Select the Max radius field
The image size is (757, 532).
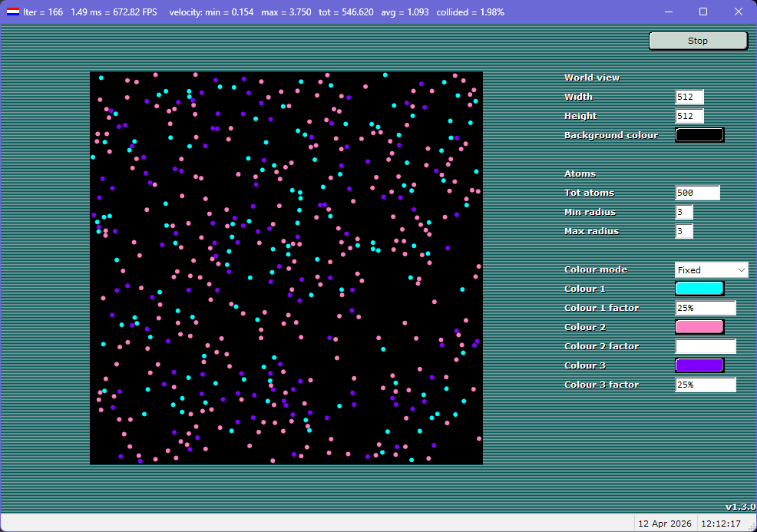(x=684, y=232)
